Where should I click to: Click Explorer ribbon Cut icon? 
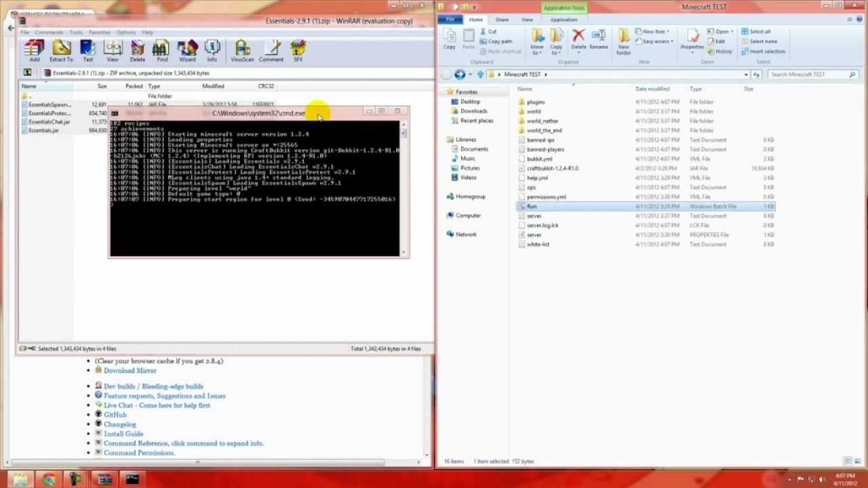click(489, 31)
